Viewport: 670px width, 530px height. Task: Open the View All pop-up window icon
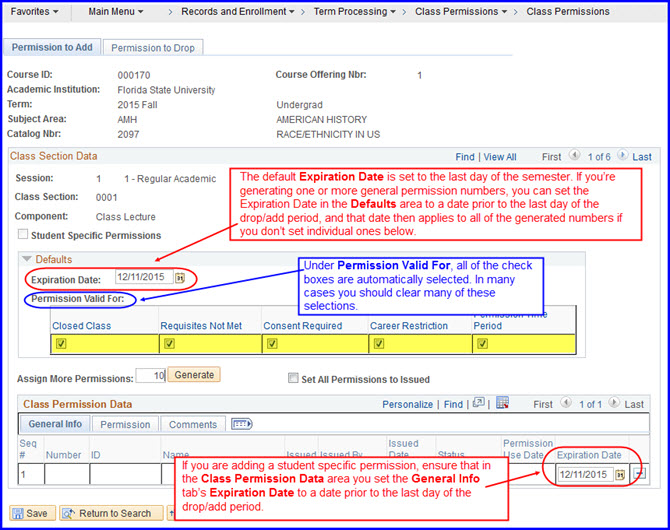tap(479, 403)
